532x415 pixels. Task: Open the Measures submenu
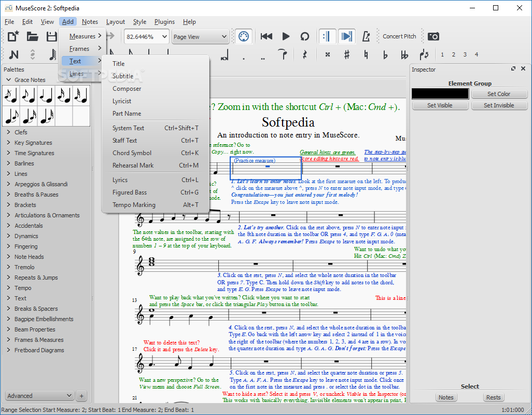(x=82, y=36)
